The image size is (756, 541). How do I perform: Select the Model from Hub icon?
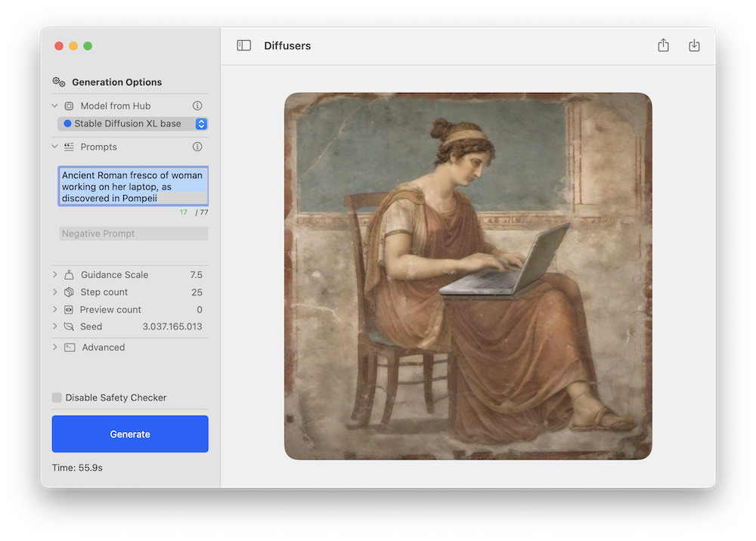69,106
